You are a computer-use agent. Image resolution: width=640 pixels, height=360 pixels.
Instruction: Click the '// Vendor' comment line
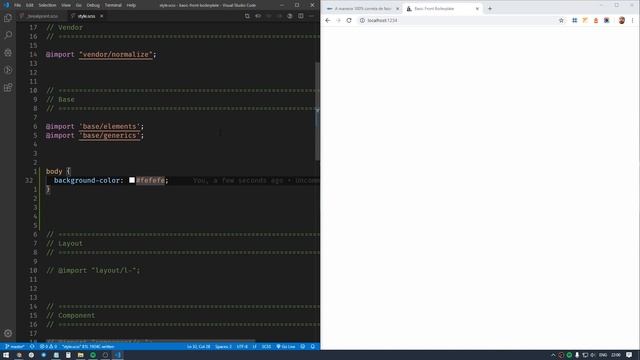click(64, 27)
